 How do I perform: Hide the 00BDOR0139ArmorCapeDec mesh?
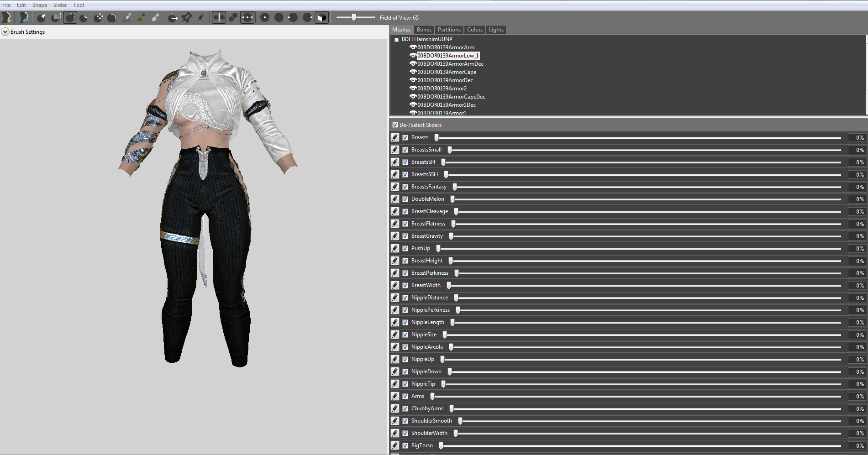[413, 97]
